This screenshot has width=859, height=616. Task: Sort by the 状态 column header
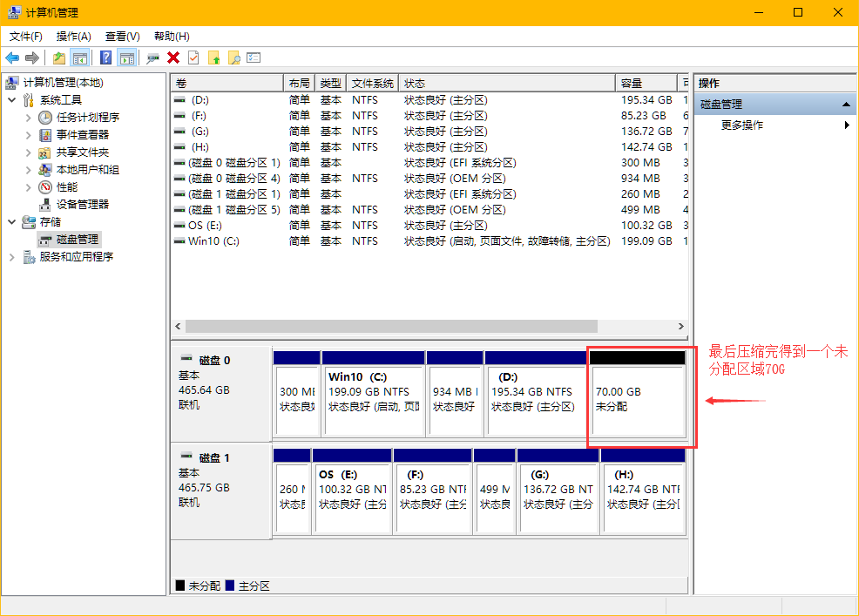click(x=507, y=84)
